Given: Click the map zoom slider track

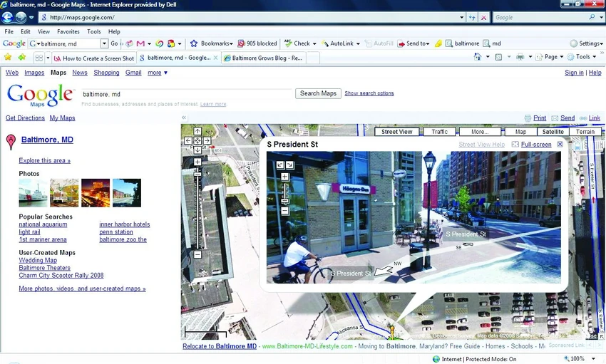Looking at the screenshot, I should 197,209.
